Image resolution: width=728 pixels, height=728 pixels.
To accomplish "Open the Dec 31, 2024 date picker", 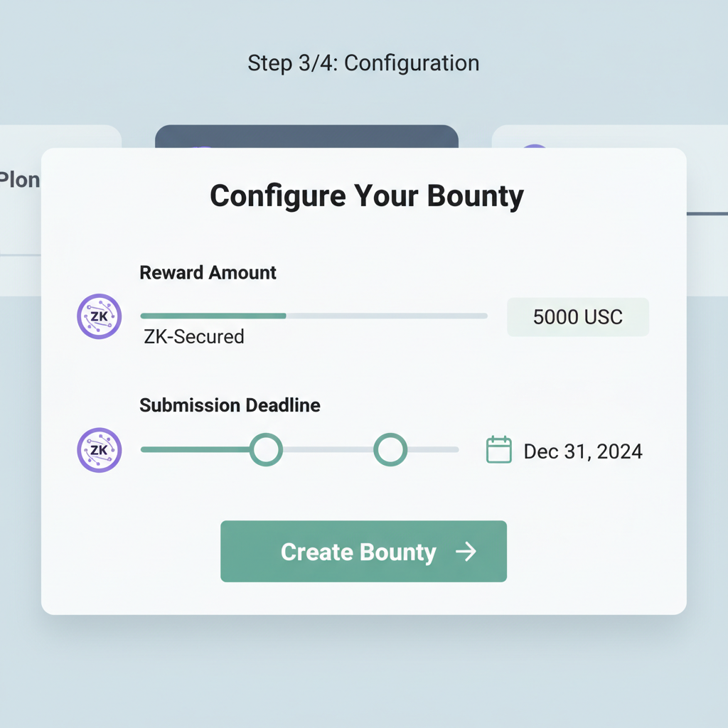I will [x=582, y=450].
